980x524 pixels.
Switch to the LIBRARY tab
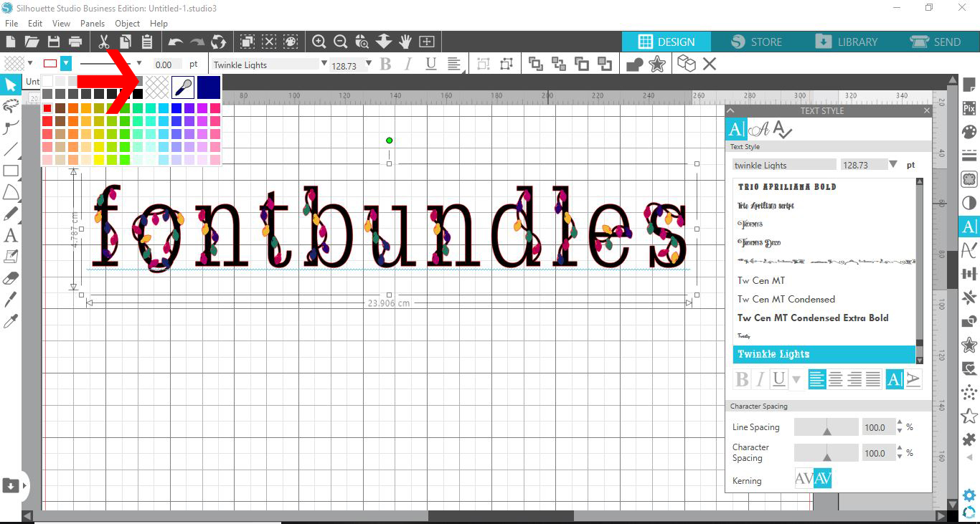[x=847, y=42]
